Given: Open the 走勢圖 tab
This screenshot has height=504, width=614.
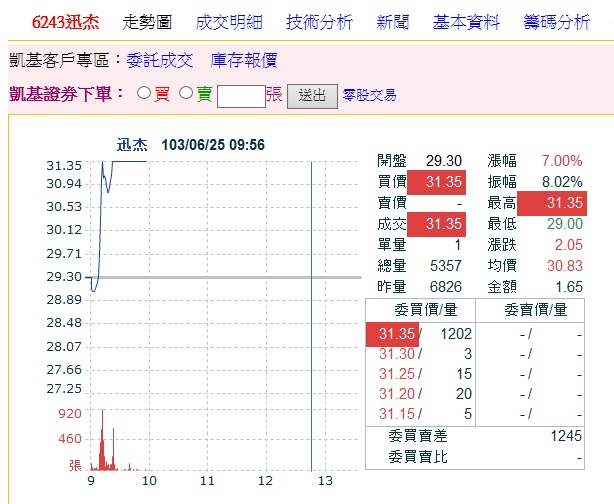Looking at the screenshot, I should 147,22.
